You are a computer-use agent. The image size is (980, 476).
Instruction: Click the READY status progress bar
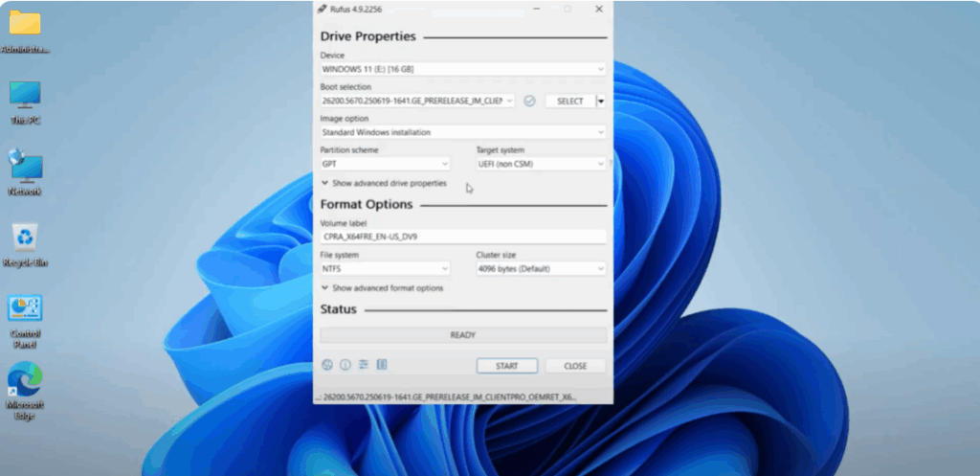pos(463,335)
